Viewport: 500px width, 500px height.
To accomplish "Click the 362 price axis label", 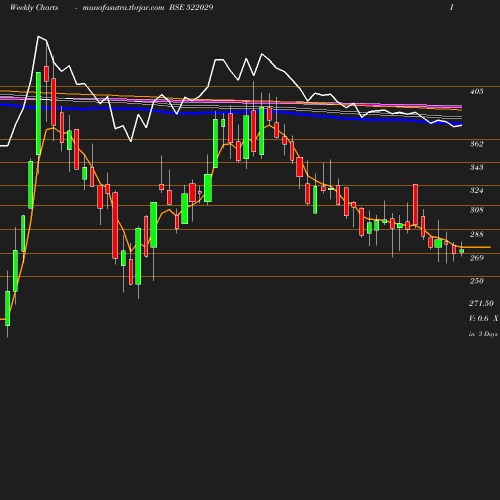I will [x=476, y=144].
